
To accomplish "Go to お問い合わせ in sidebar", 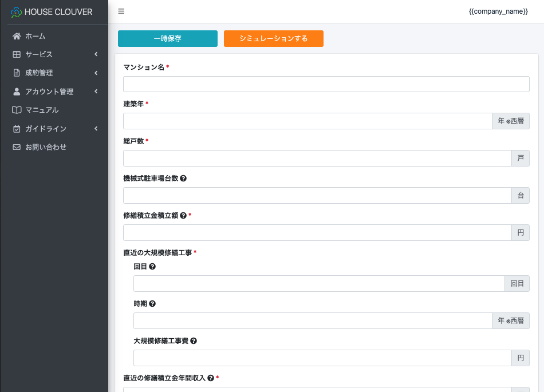I will point(45,147).
